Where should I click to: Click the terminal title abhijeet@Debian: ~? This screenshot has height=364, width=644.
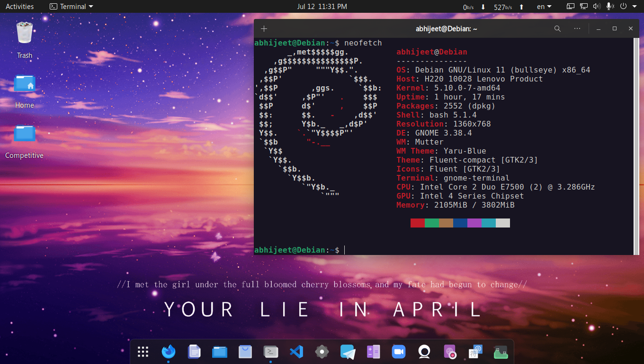click(446, 29)
